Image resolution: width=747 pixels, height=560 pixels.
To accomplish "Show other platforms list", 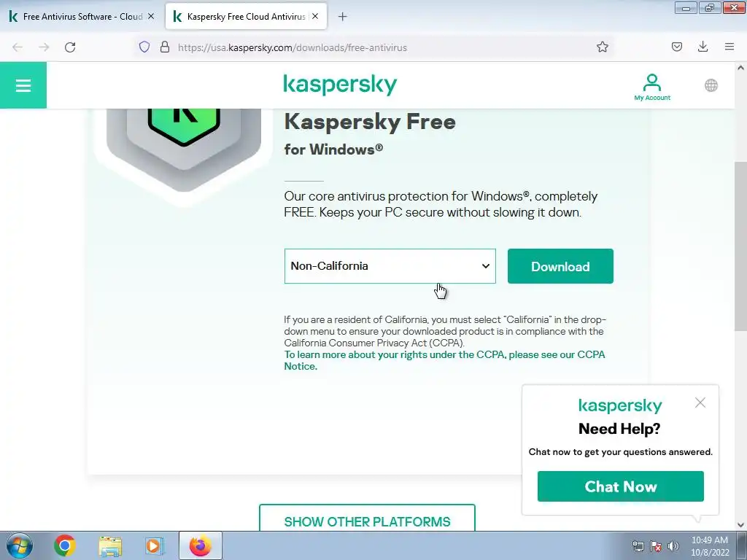I will pyautogui.click(x=367, y=519).
